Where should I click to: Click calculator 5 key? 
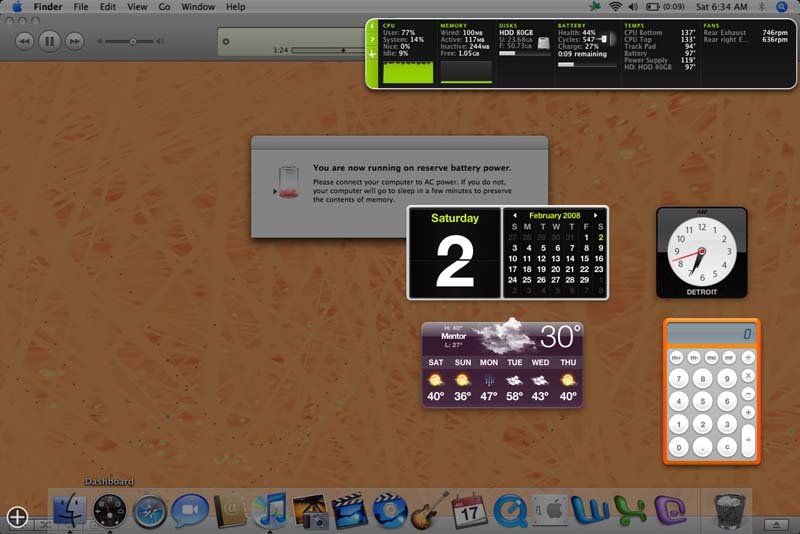click(x=703, y=401)
